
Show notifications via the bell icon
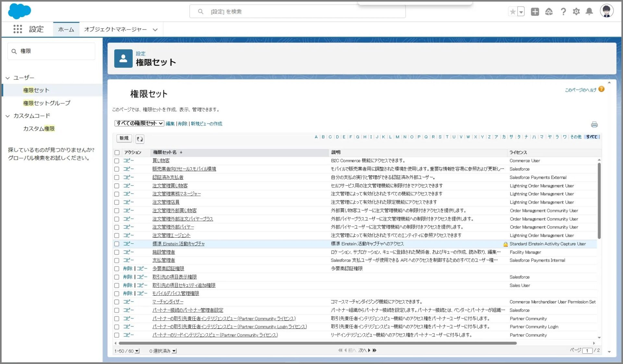click(x=589, y=12)
